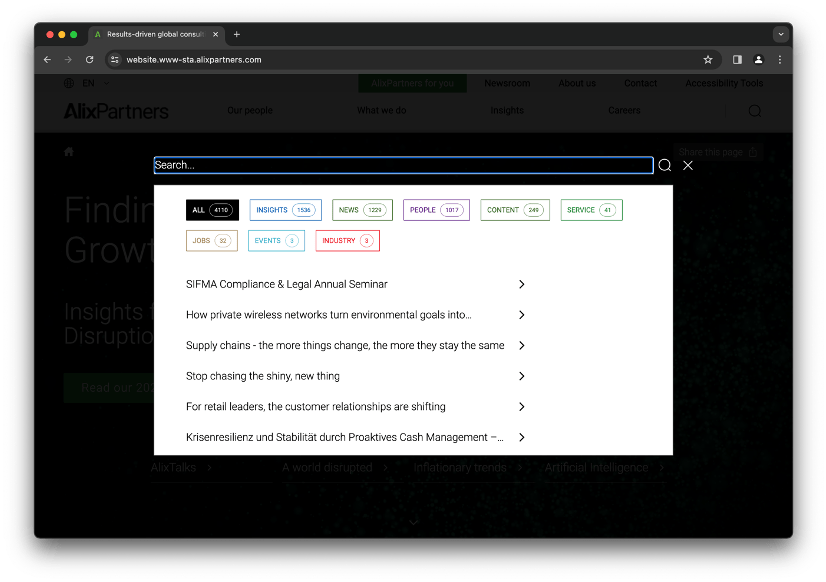Open About us in the top menu
The height and width of the screenshot is (582, 826).
[577, 83]
